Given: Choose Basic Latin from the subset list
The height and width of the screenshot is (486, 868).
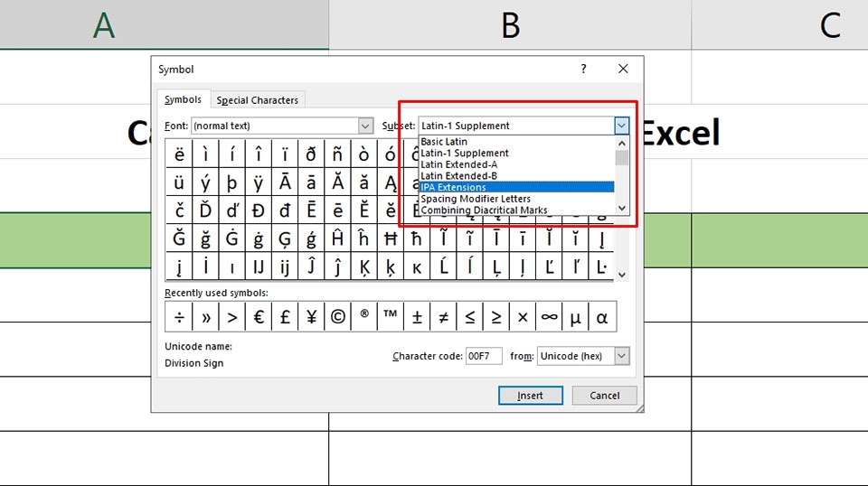Looking at the screenshot, I should 516,142.
